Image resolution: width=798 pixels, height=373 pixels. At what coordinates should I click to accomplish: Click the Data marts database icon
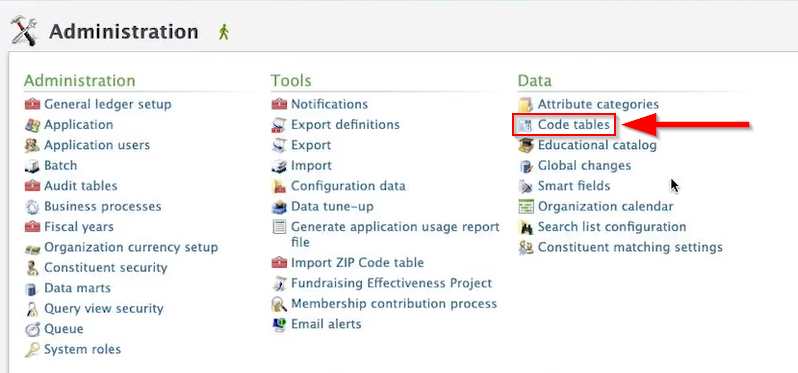(x=32, y=289)
